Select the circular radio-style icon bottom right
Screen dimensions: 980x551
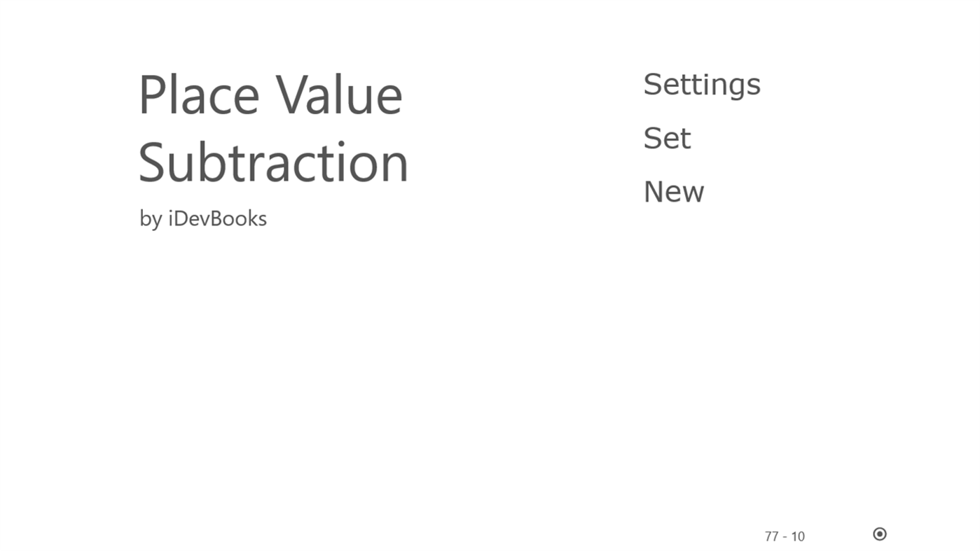click(x=880, y=533)
